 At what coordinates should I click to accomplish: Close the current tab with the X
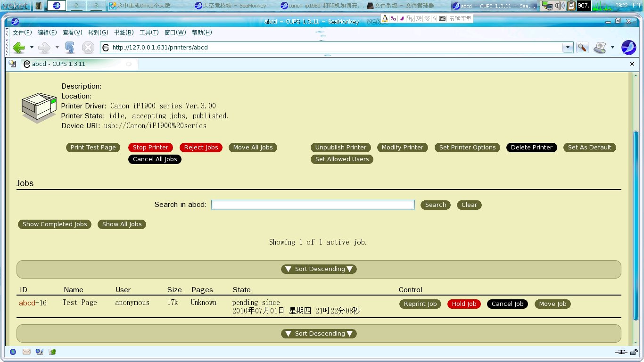pos(632,64)
